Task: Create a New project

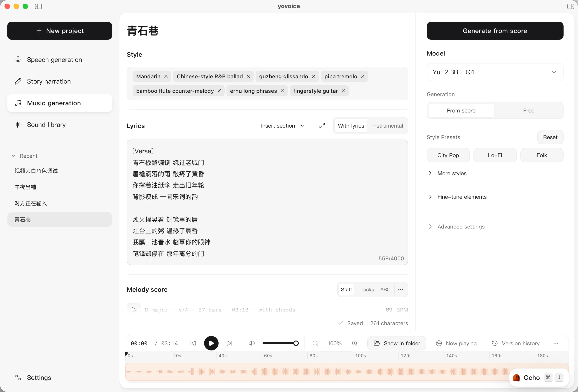Action: [60, 30]
